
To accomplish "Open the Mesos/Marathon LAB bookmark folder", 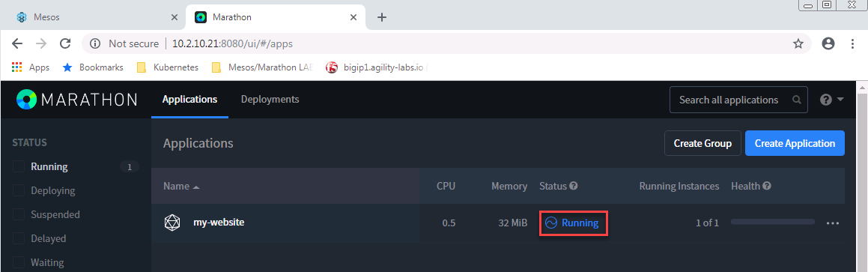I will point(262,67).
